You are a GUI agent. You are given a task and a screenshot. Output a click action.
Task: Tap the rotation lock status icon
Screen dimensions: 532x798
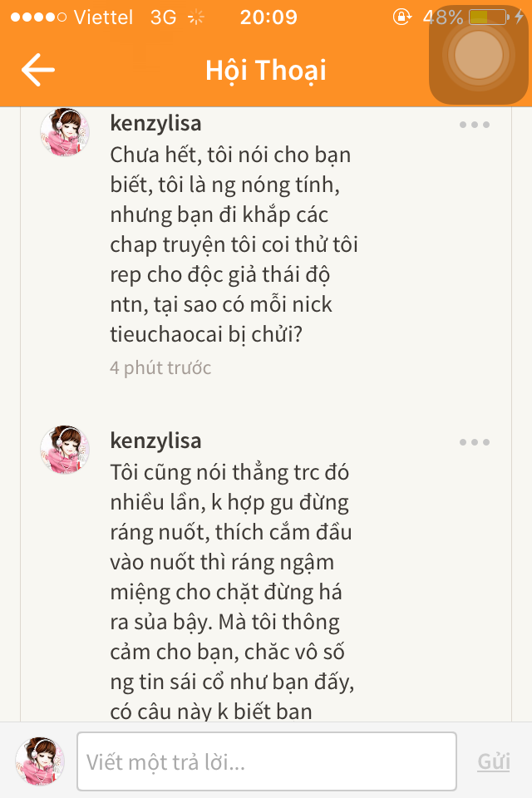[x=402, y=17]
